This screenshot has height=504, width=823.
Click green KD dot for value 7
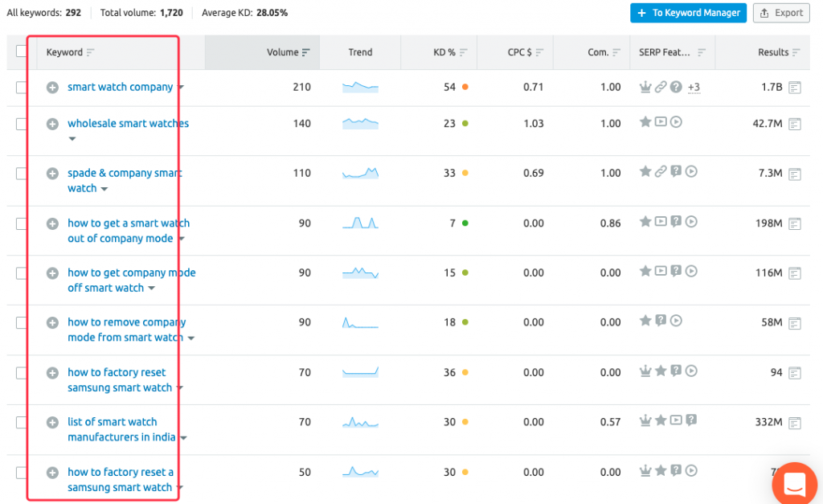point(465,223)
